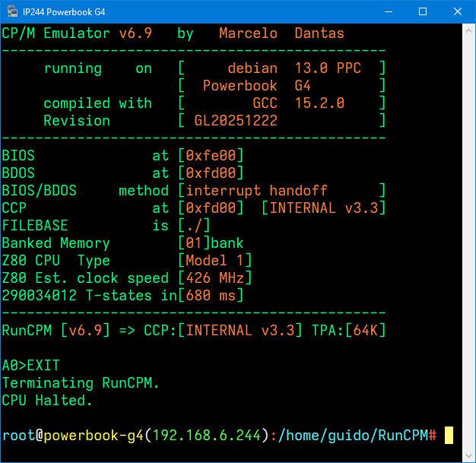
Task: Click the scrollbar down arrow
Action: 468,455
